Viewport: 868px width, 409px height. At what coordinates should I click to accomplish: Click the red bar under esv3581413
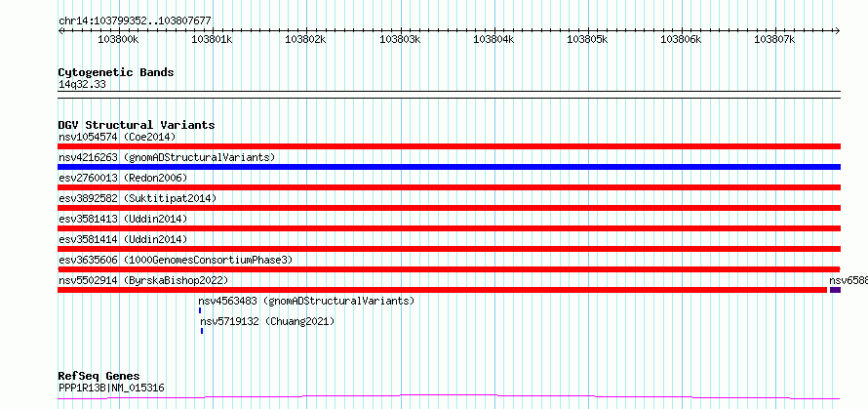[x=449, y=228]
